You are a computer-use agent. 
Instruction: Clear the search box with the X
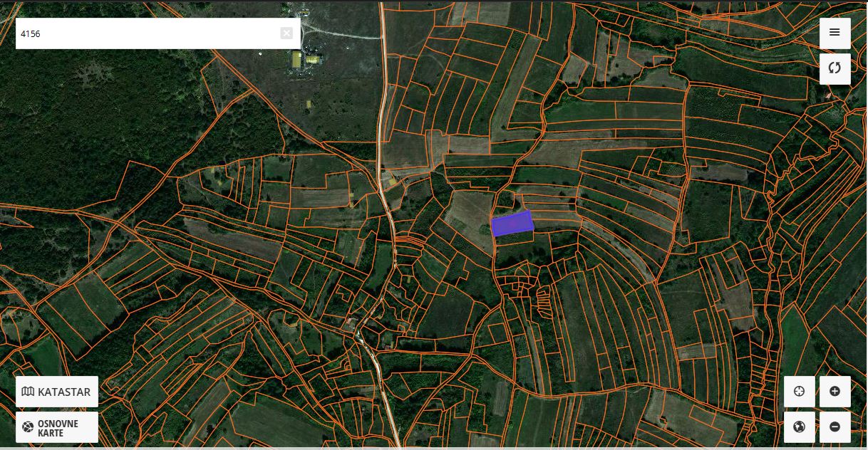coord(286,33)
